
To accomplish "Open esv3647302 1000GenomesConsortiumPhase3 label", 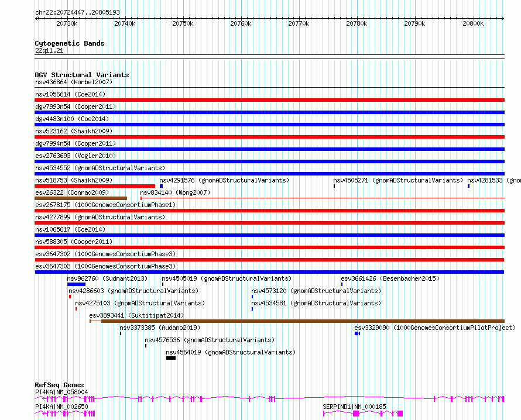I will click(105, 254).
